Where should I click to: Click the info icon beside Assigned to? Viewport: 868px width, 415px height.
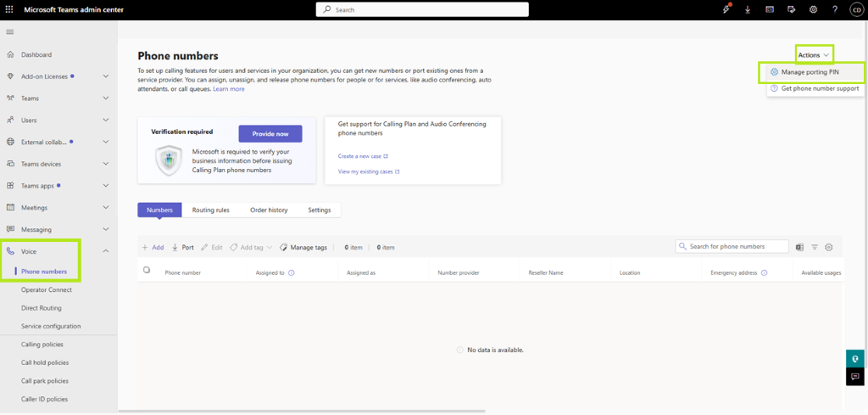(x=292, y=273)
